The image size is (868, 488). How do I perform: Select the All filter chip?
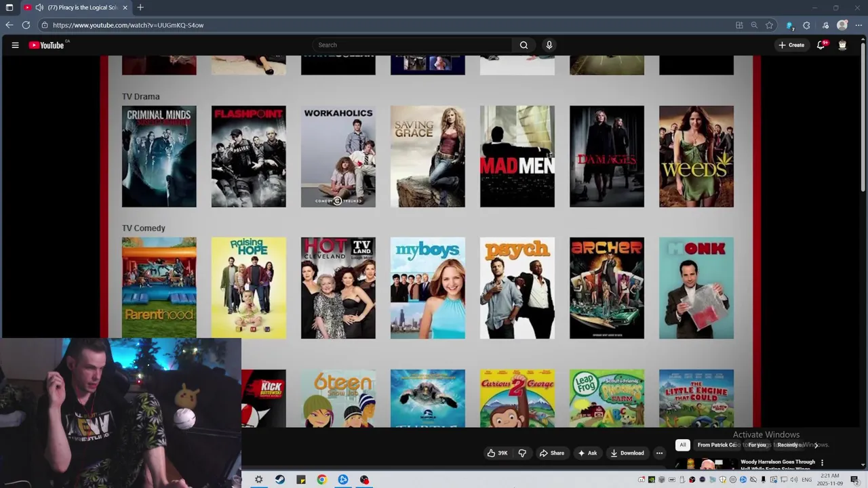683,445
